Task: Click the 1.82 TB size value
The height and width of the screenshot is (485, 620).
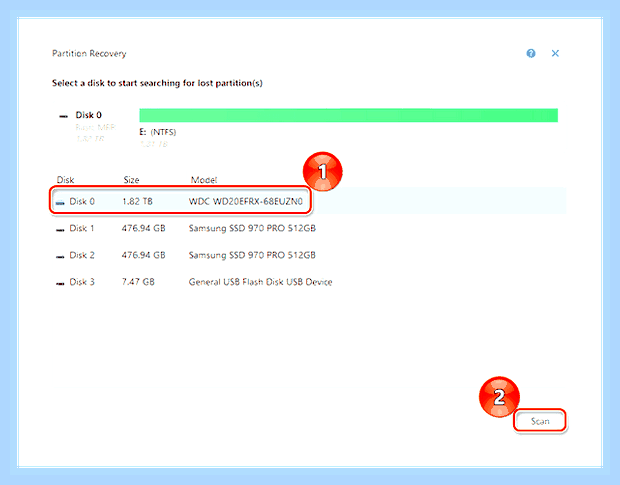Action: point(137,202)
